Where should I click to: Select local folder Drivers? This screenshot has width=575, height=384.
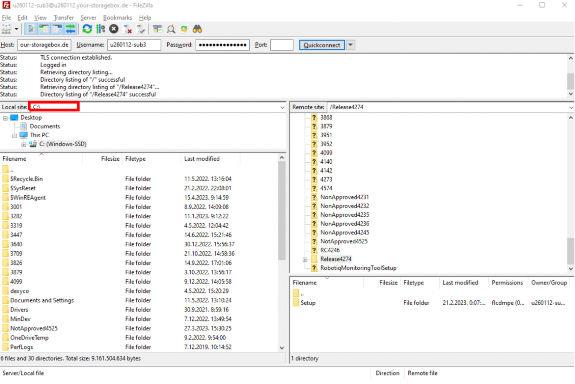point(19,310)
